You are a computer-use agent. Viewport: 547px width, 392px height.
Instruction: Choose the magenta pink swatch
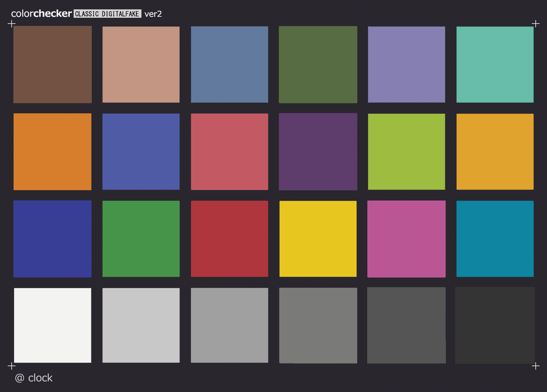pyautogui.click(x=406, y=239)
